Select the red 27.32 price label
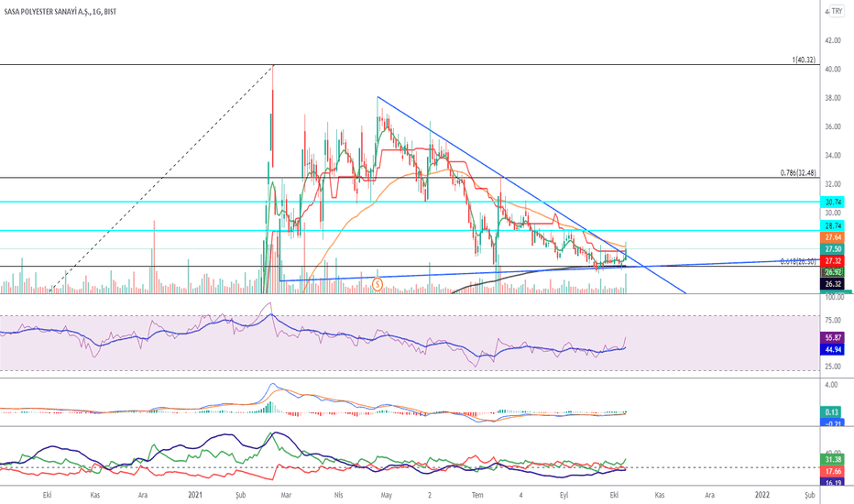The image size is (854, 504). (x=833, y=261)
